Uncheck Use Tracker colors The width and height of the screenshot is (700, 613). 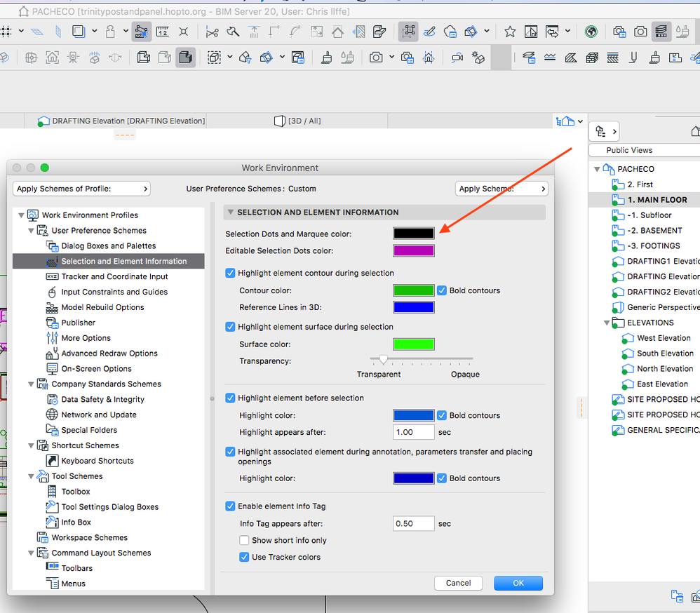[x=244, y=557]
